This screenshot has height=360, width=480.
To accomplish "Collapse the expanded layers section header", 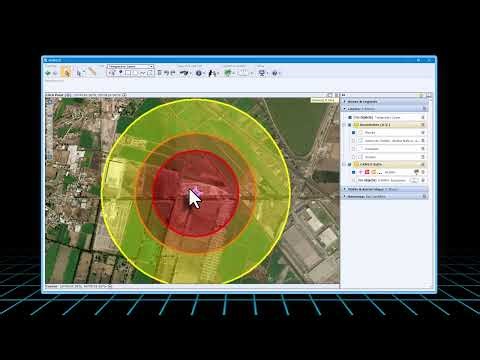I will click(385, 109).
